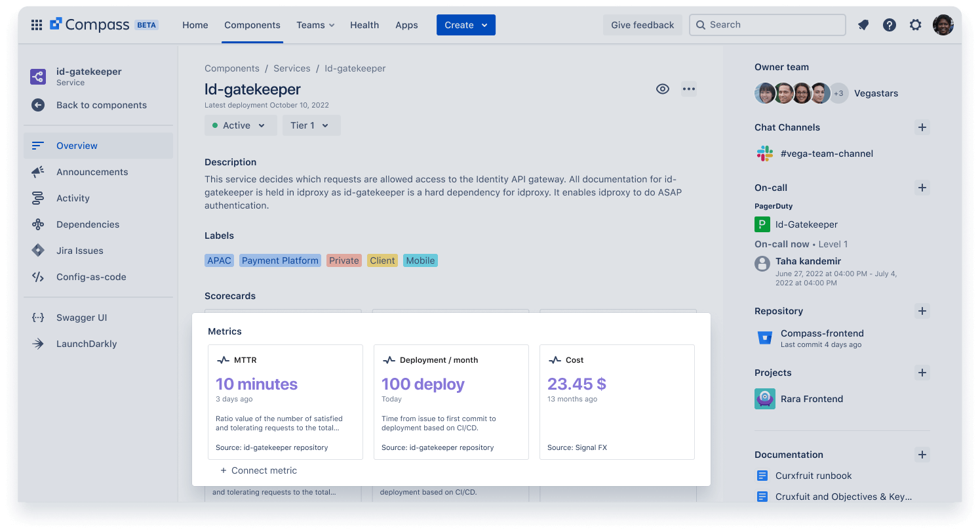Switch to the Health tab
Screen dimensions: 980x532
pos(364,25)
